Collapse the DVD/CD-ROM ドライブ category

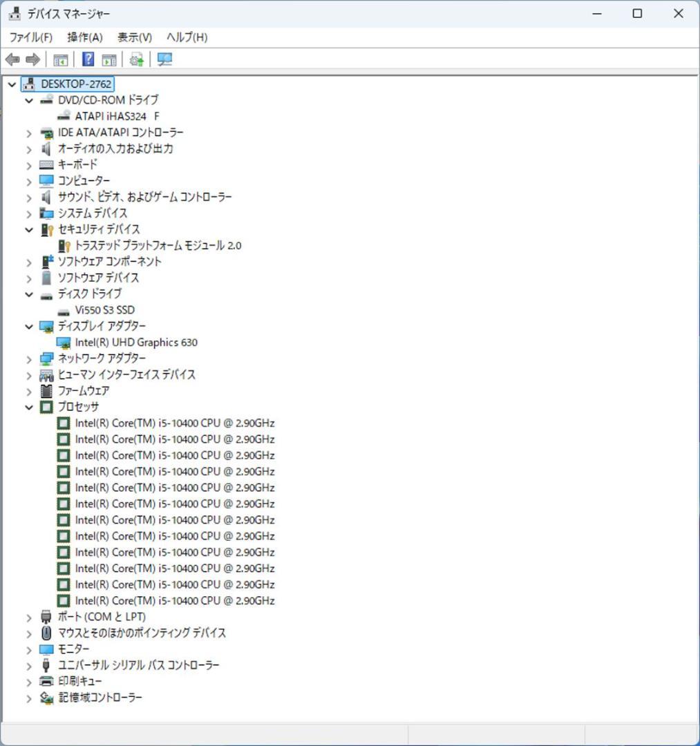pos(28,99)
